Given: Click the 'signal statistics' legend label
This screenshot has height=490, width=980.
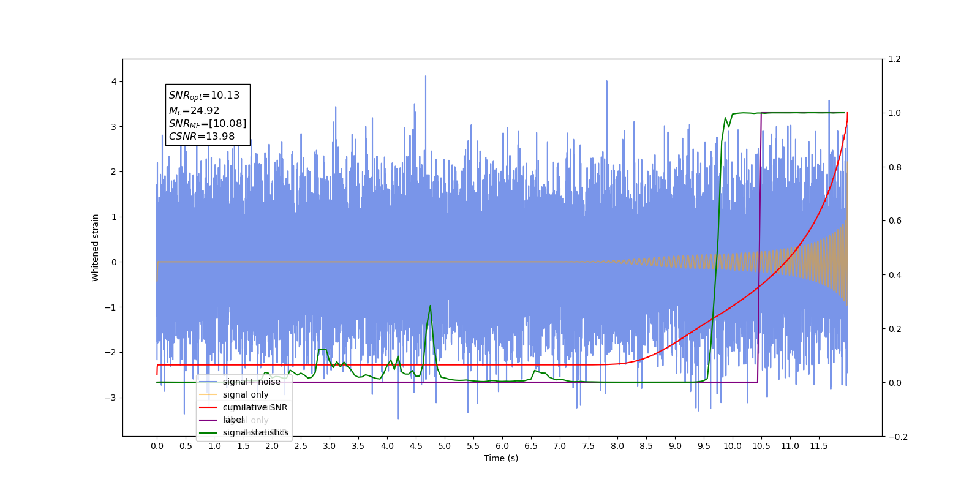Looking at the screenshot, I should pyautogui.click(x=255, y=432).
